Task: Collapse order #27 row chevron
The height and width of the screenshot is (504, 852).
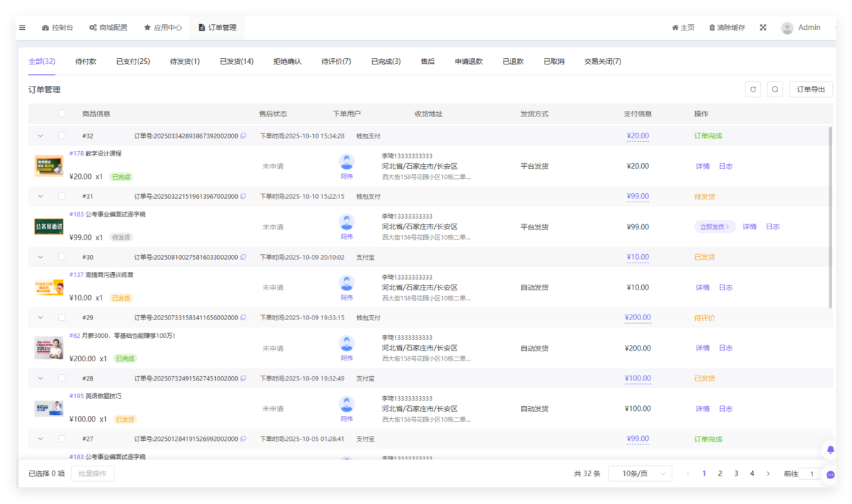Action: 40,439
